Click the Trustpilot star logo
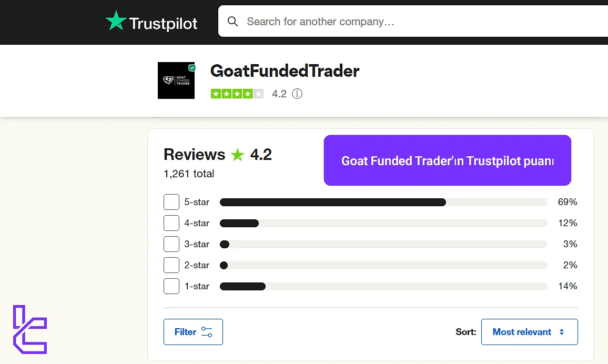Image resolution: width=608 pixels, height=364 pixels. (x=115, y=21)
